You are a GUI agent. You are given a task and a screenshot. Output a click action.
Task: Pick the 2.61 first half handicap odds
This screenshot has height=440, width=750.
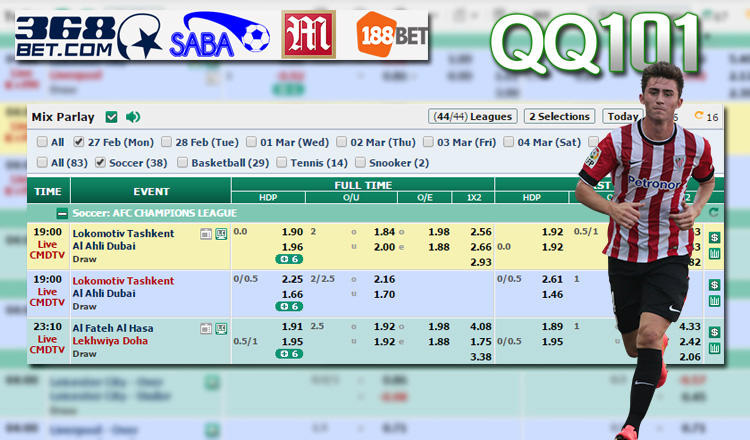pos(552,279)
